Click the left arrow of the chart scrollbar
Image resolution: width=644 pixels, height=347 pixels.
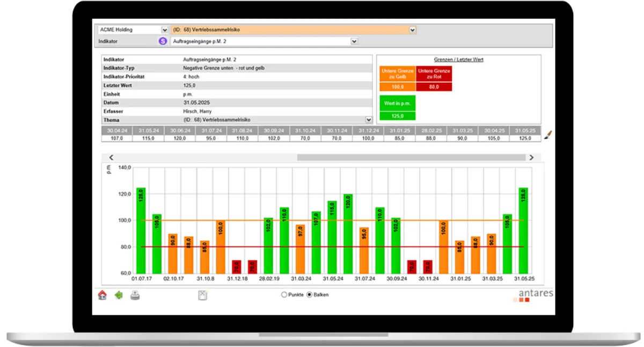click(111, 156)
